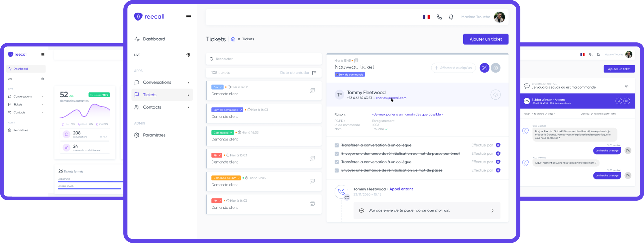The image size is (644, 243).
Task: Click the TF avatar of Tommy Fleetwood
Action: (x=339, y=95)
